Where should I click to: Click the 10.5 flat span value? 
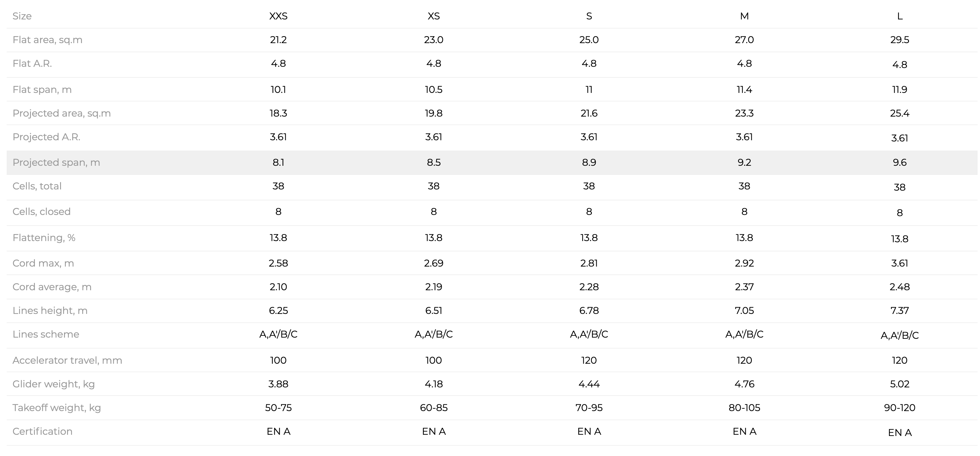coord(433,90)
